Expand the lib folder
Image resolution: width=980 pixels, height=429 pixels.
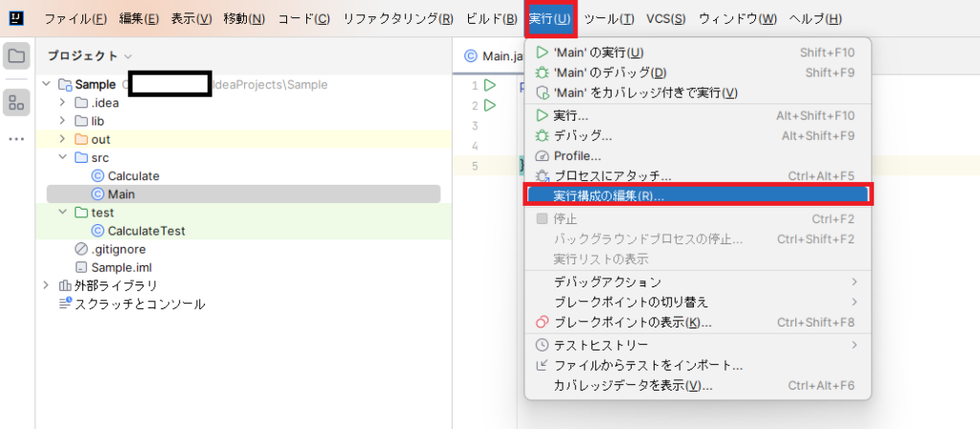(x=62, y=121)
